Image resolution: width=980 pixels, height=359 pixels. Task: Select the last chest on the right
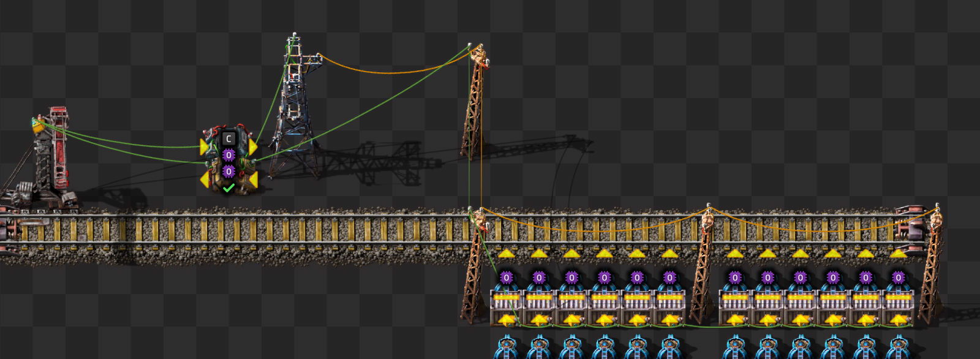tap(899, 308)
